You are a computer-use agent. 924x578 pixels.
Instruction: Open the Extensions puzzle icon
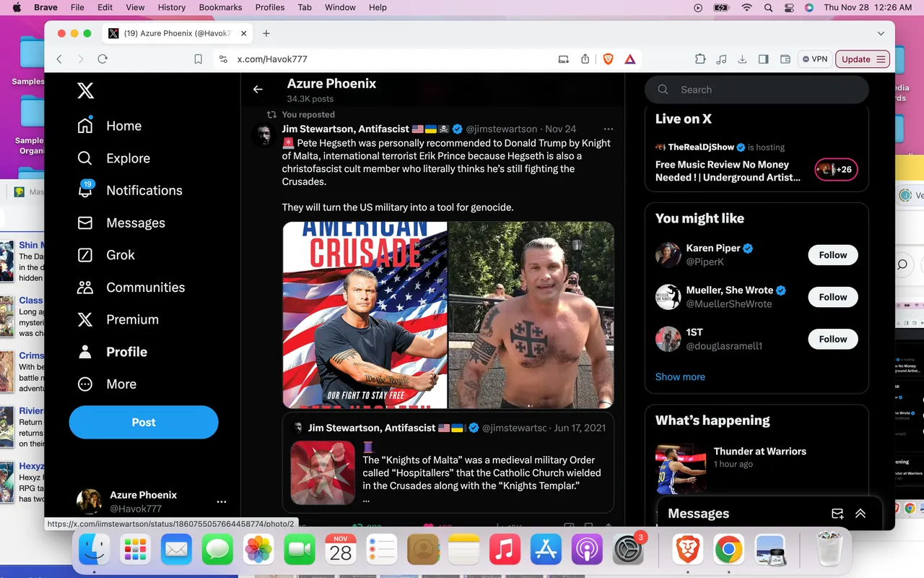pyautogui.click(x=700, y=59)
